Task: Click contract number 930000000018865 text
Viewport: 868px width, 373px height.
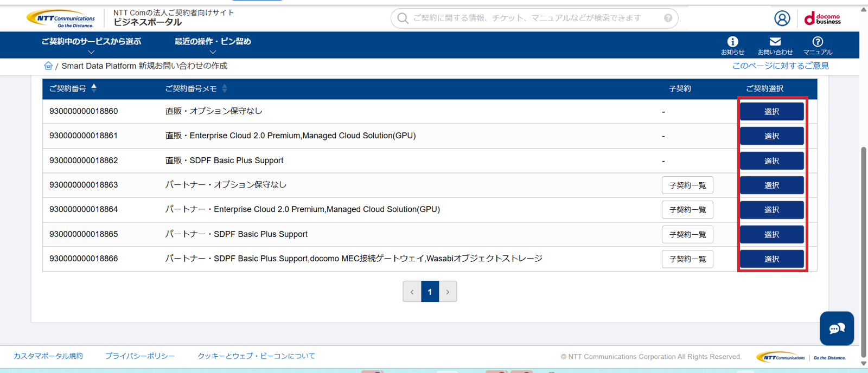Action: [x=84, y=234]
